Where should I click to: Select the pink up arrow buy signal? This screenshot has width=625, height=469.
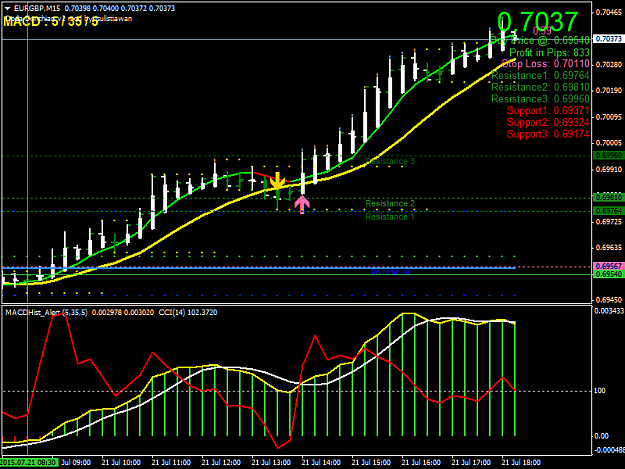302,204
